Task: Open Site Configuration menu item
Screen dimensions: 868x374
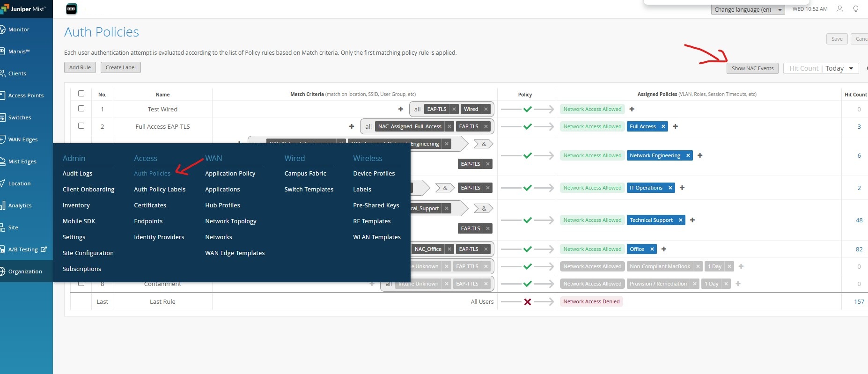Action: point(88,253)
